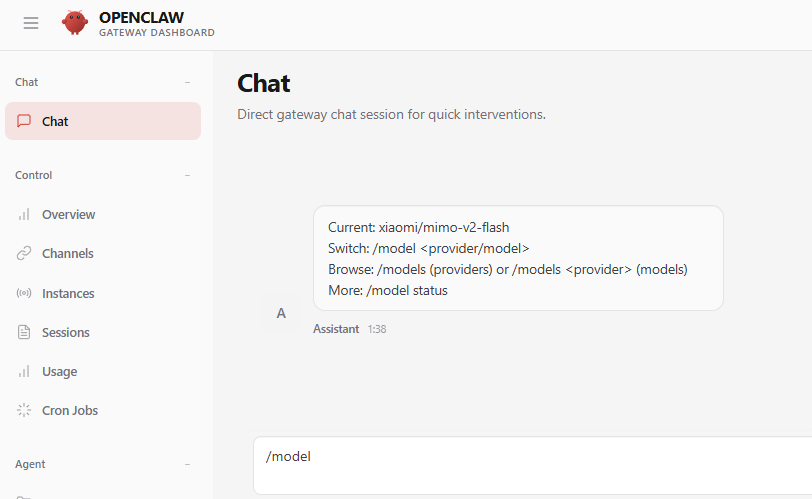Collapse the Control sidebar section

click(187, 175)
